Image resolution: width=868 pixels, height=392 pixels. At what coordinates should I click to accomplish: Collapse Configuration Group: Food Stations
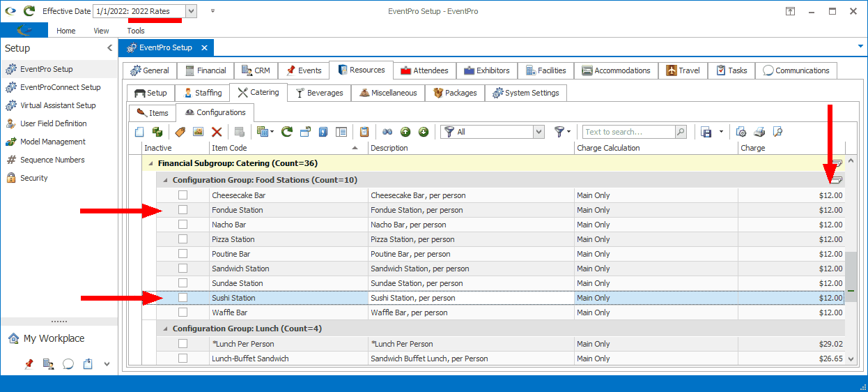pyautogui.click(x=165, y=180)
